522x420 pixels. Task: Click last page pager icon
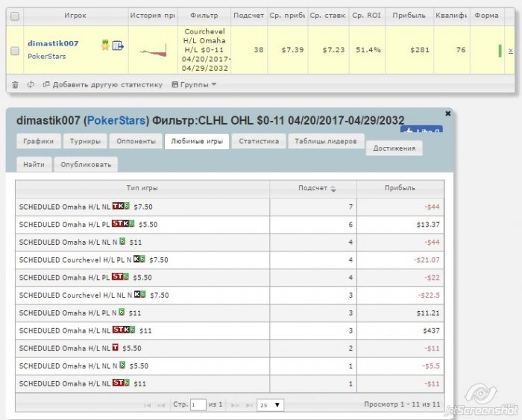[249, 405]
